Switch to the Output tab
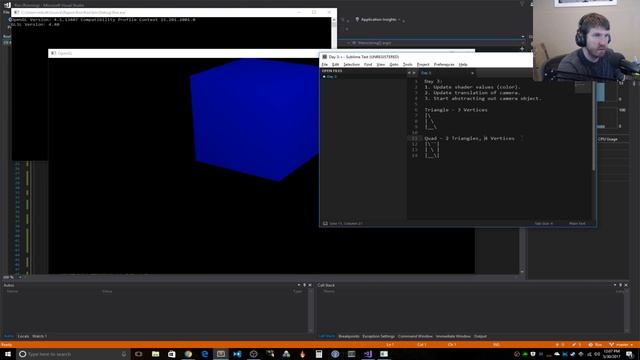This screenshot has height=360, width=640. pyautogui.click(x=480, y=336)
